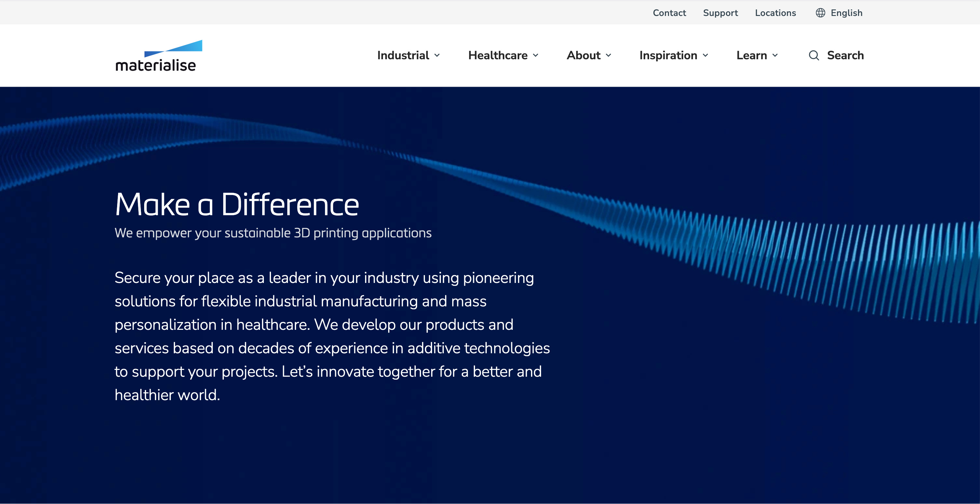View the Locations link
The image size is (980, 504).
pyautogui.click(x=775, y=13)
